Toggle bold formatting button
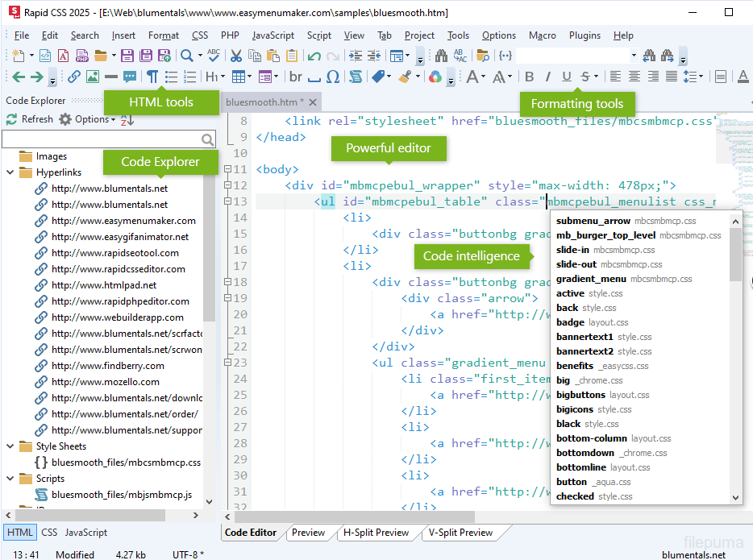This screenshot has width=753, height=560. click(x=530, y=77)
